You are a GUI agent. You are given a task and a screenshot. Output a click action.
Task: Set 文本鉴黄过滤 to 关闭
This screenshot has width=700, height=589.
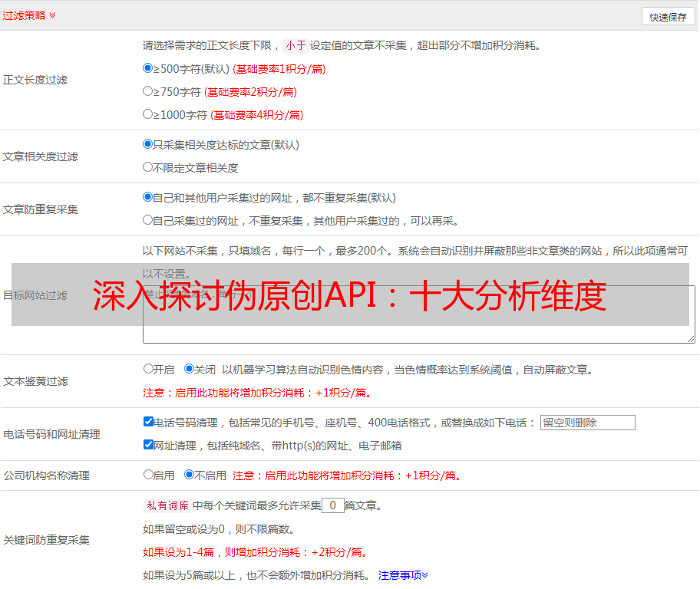(x=190, y=369)
